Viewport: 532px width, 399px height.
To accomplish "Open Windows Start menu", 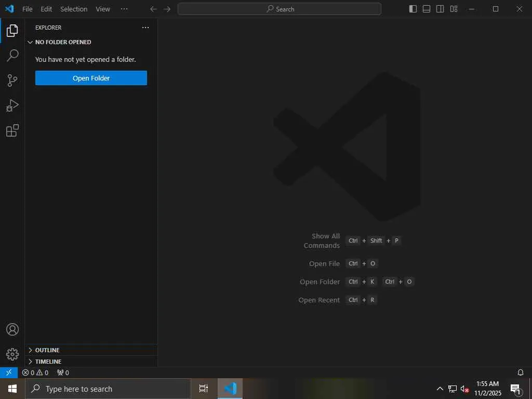I will click(12, 389).
